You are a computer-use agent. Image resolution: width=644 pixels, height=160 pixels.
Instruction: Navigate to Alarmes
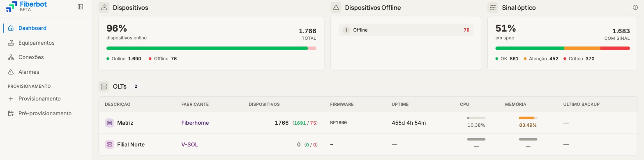46,72
